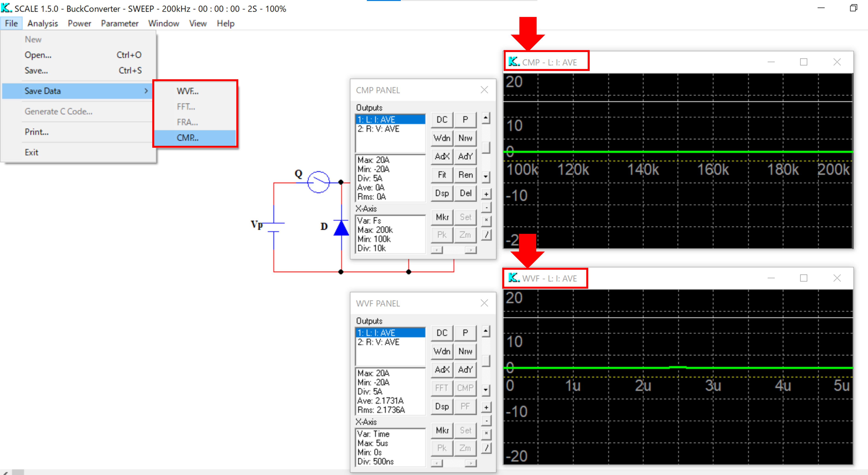
Task: Open the File menu
Action: [x=11, y=23]
